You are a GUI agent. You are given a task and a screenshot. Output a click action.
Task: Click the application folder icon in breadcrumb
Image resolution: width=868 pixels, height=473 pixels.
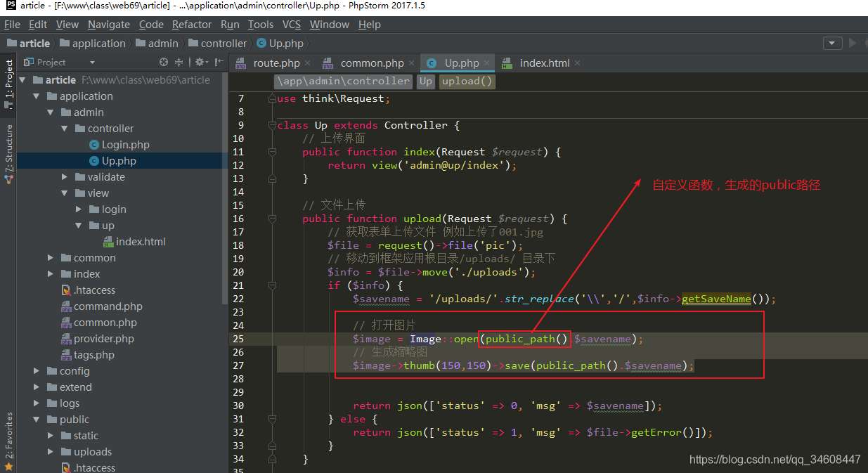coord(64,44)
